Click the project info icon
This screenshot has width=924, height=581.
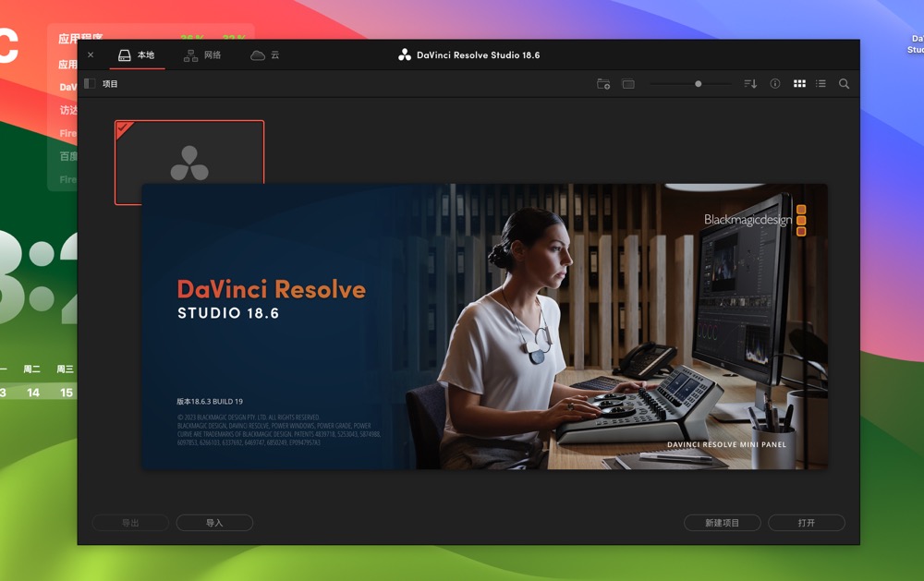[773, 83]
